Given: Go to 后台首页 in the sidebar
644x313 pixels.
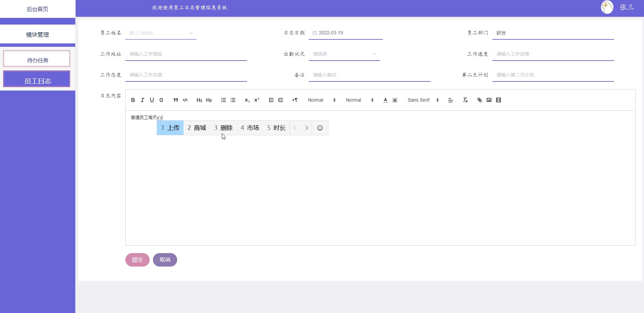Looking at the screenshot, I should click(38, 9).
